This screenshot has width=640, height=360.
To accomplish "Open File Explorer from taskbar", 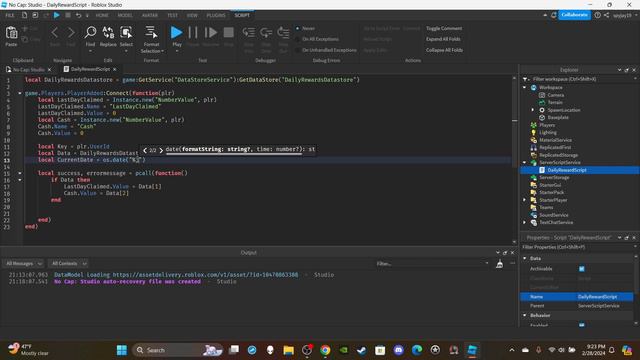I will tap(289, 350).
